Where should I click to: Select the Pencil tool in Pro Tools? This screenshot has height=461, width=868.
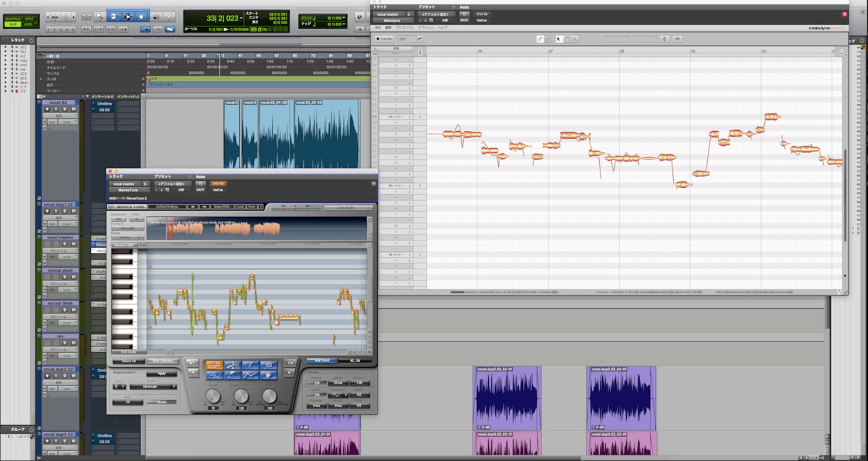[x=169, y=16]
